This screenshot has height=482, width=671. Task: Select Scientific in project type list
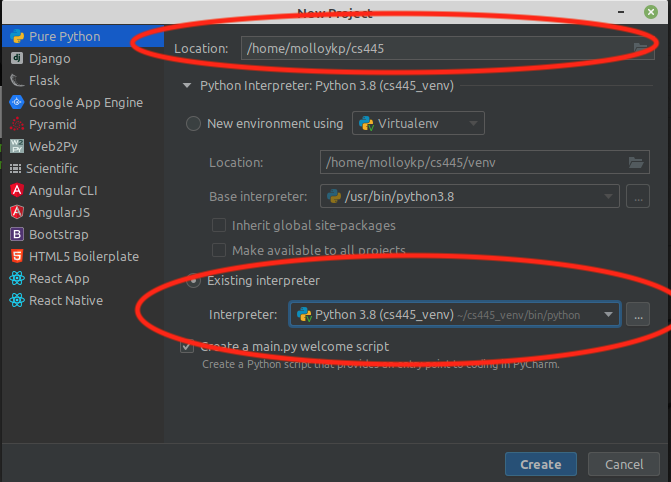(52, 168)
